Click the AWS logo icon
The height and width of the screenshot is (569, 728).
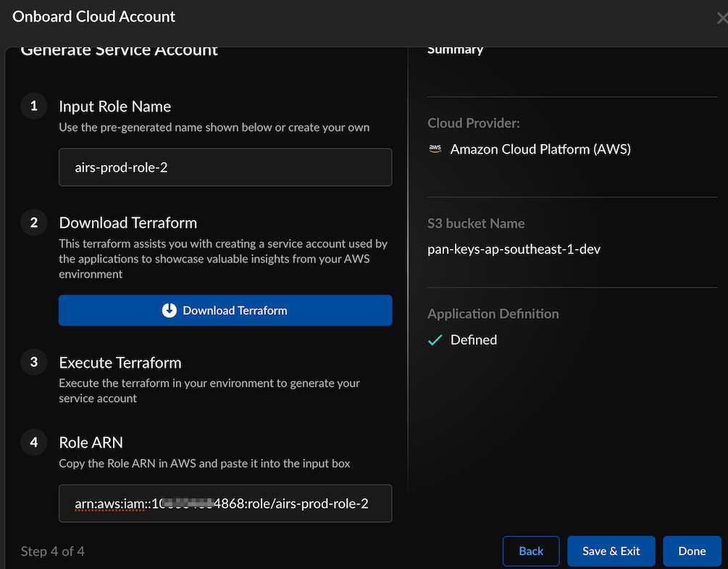click(435, 149)
